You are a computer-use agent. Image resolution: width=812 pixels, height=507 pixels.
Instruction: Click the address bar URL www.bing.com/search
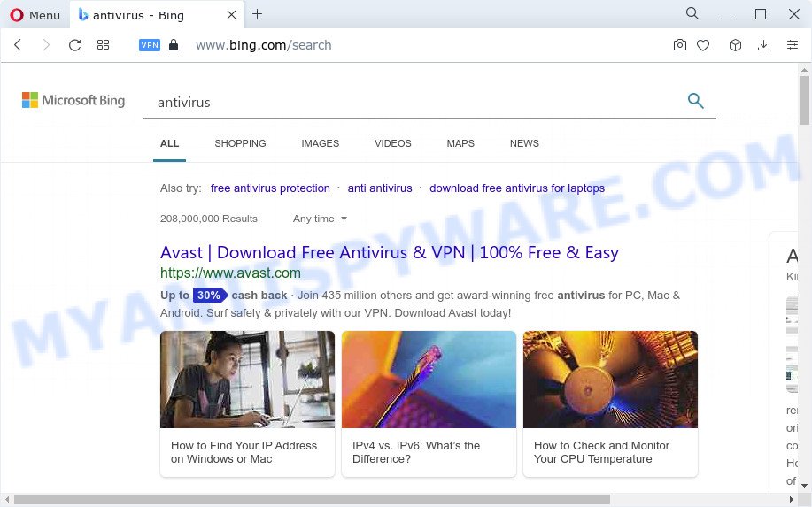(x=264, y=45)
